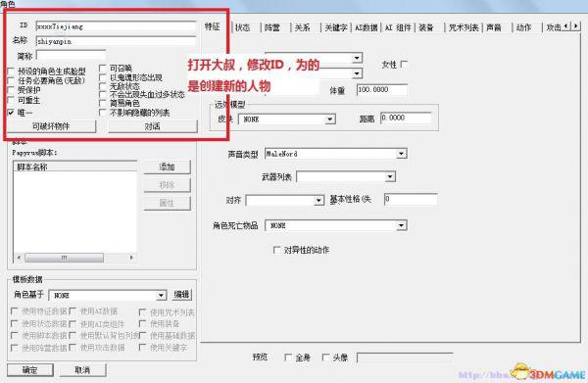This screenshot has width=588, height=383.
Task: Enable 全身 preview checkbox
Action: (x=288, y=358)
